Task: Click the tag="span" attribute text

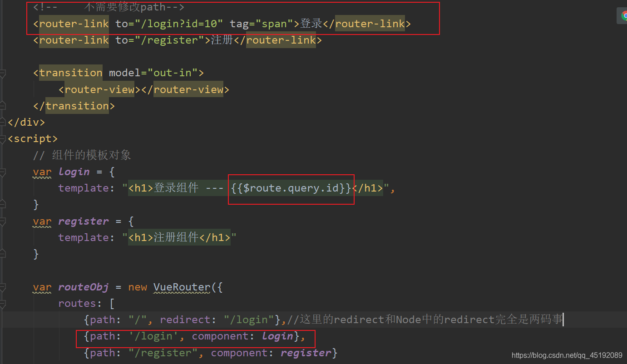Action: [x=262, y=24]
